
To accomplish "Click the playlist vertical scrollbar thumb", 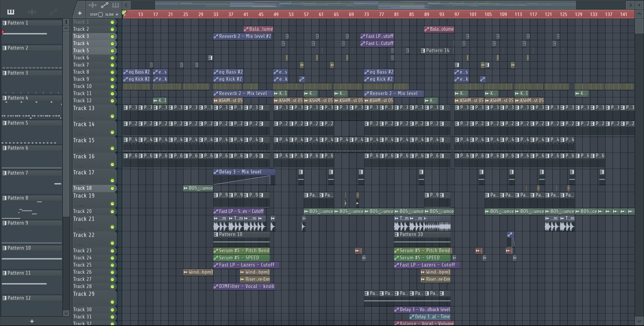I will coord(639,26).
